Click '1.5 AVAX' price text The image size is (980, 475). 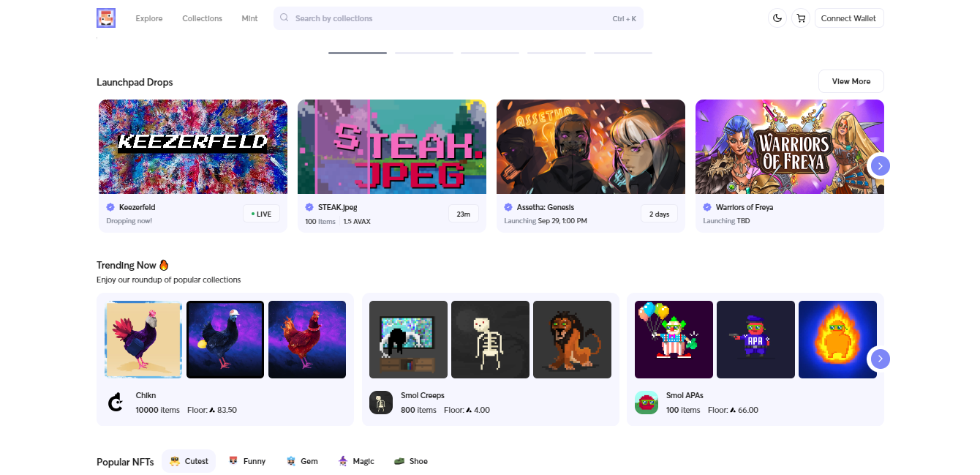tap(357, 221)
